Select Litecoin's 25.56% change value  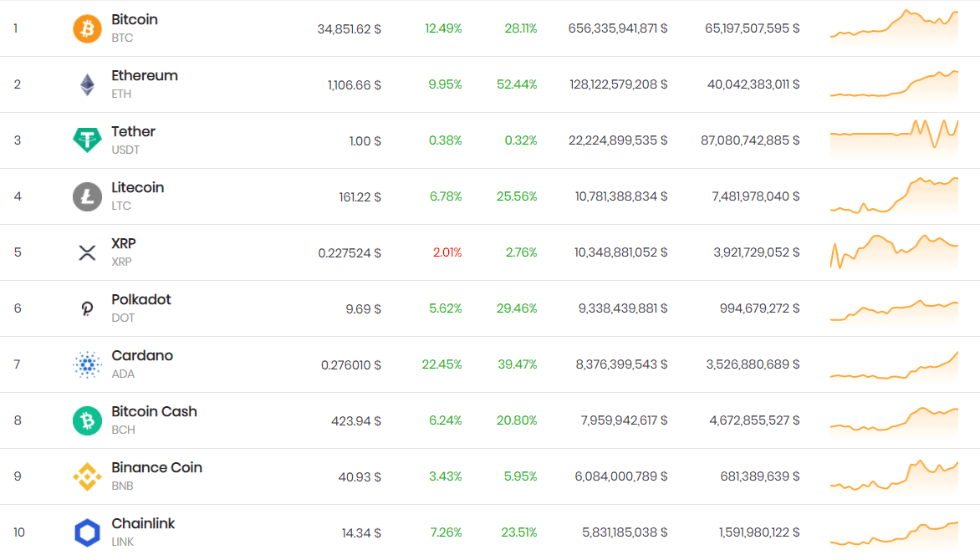pyautogui.click(x=516, y=196)
